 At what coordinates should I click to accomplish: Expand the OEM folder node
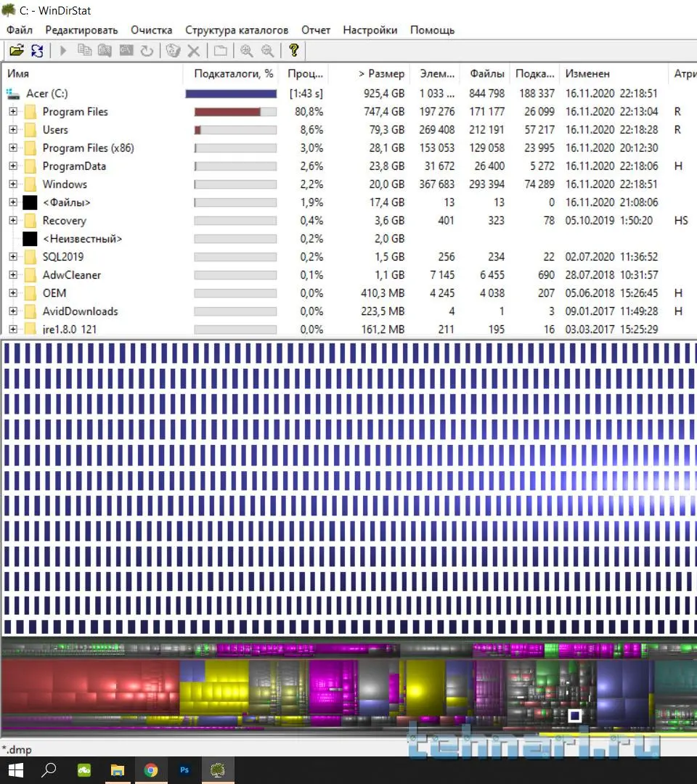pyautogui.click(x=13, y=293)
